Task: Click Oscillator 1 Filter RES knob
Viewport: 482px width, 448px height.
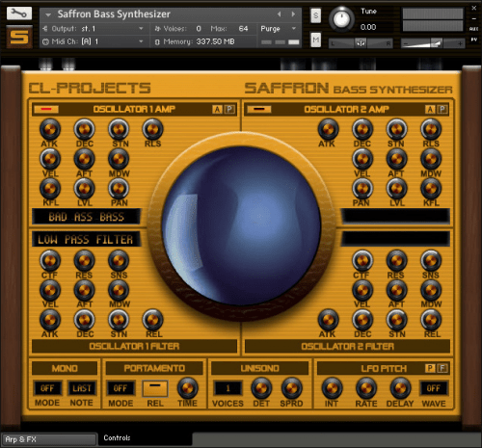Action: [84, 260]
